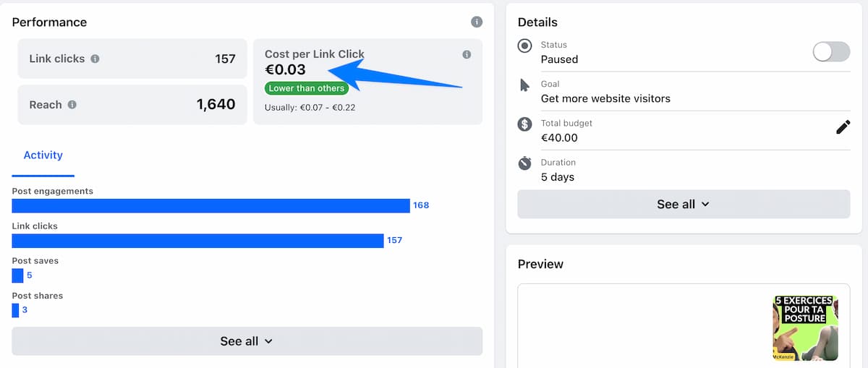Click the Total budget dollar icon
The height and width of the screenshot is (368, 868).
point(525,124)
